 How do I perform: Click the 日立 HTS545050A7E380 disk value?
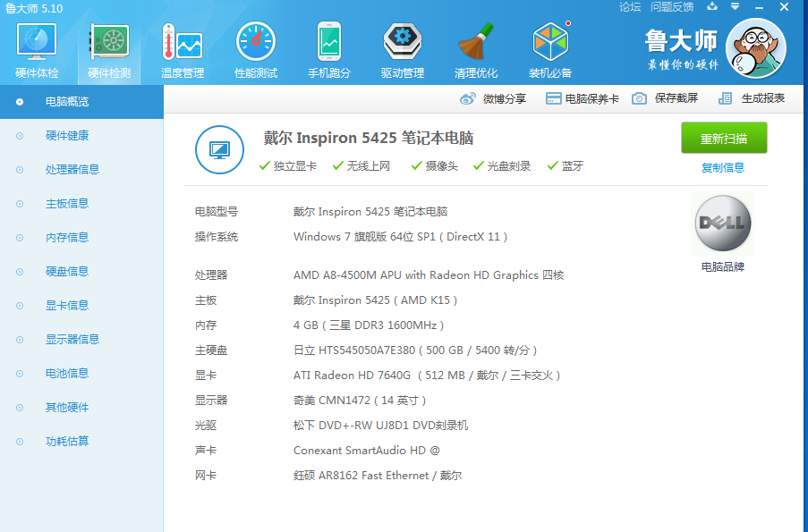tap(415, 350)
